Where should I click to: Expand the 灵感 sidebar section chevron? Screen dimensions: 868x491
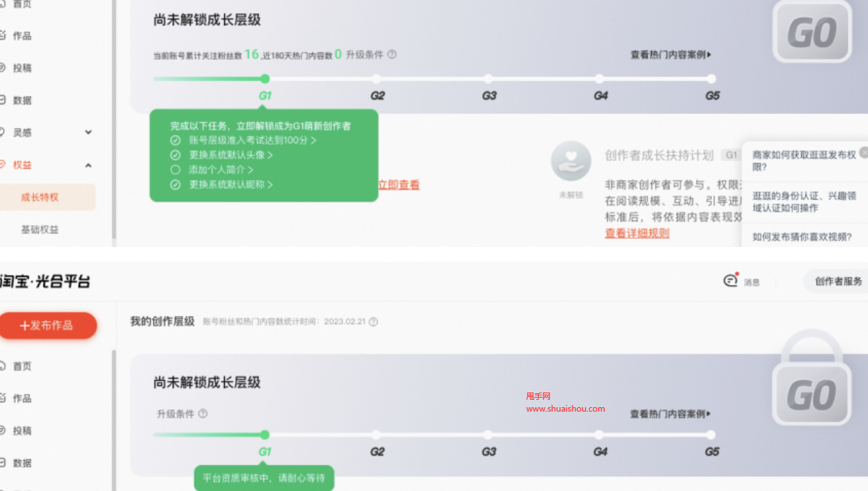point(88,132)
